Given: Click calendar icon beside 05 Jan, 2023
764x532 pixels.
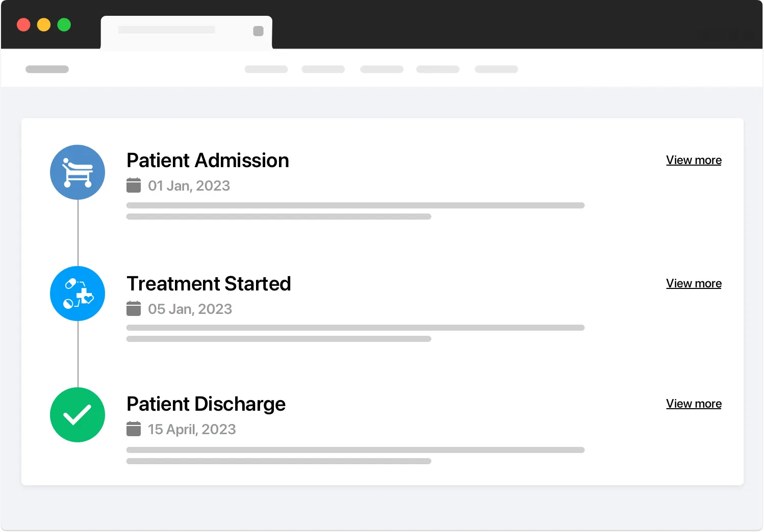Looking at the screenshot, I should 134,309.
